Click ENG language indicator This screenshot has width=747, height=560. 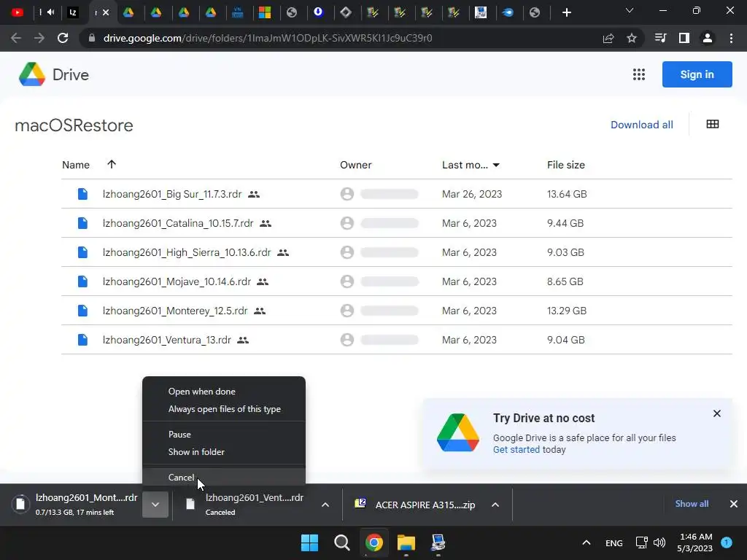point(614,542)
